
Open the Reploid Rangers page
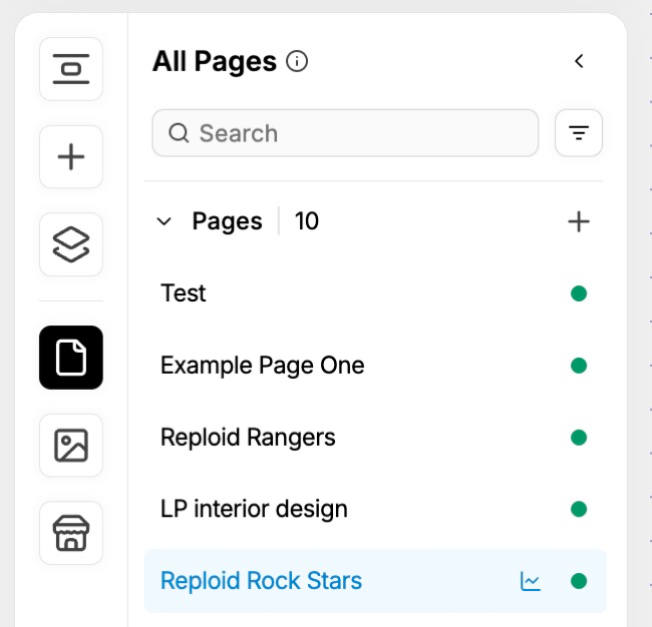click(248, 437)
